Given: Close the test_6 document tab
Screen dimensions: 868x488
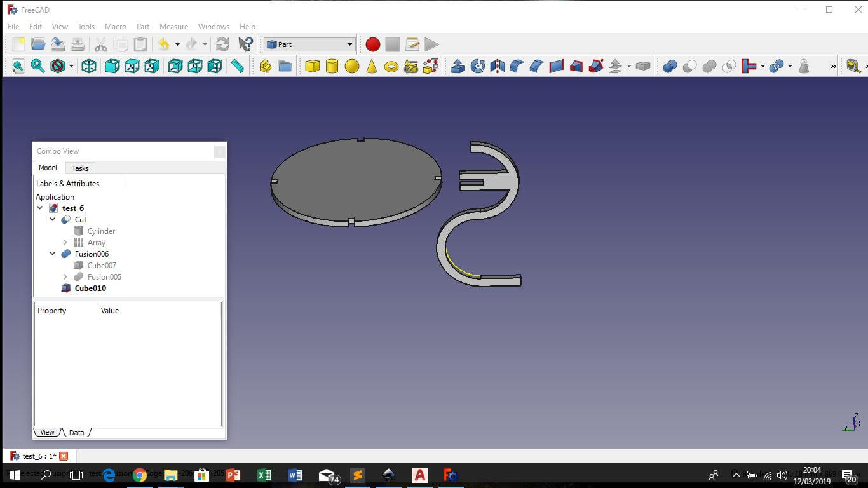Looking at the screenshot, I should click(x=64, y=456).
